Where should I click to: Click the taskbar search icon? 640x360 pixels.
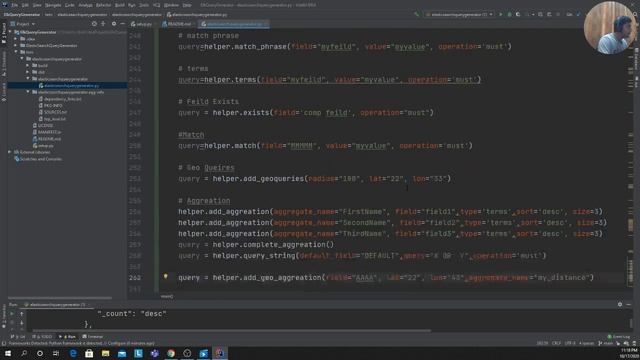point(24,353)
